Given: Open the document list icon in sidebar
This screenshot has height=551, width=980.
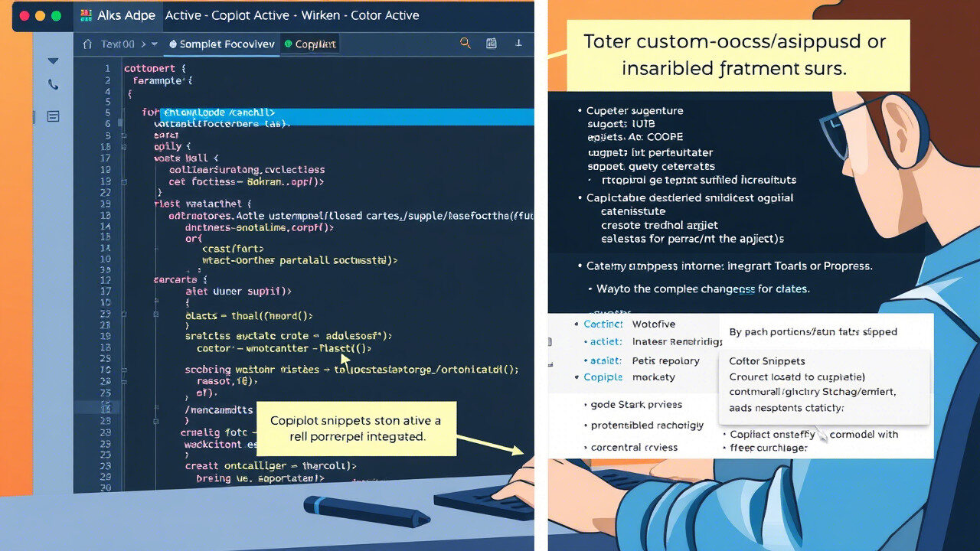Looking at the screenshot, I should (x=53, y=116).
